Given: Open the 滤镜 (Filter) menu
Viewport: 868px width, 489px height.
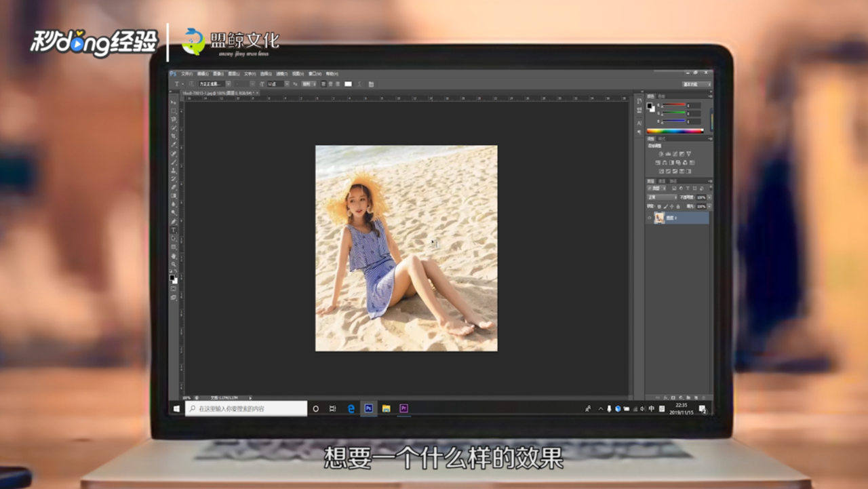Looking at the screenshot, I should pyautogui.click(x=281, y=73).
